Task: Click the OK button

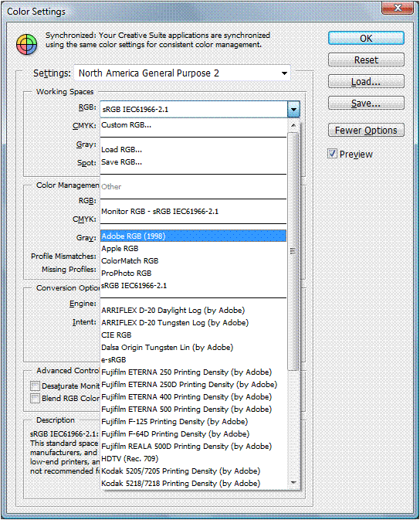Action: pyautogui.click(x=366, y=38)
